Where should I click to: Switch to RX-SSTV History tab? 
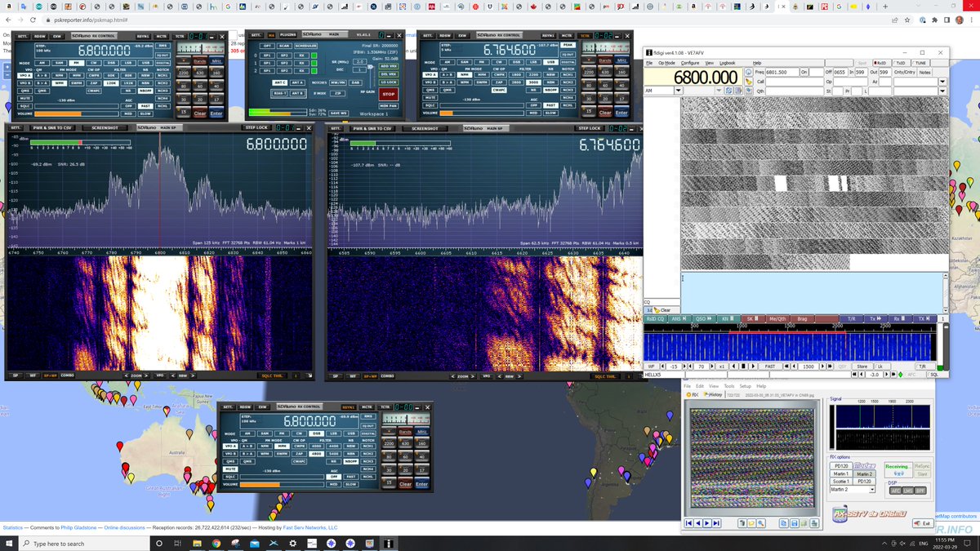coord(713,395)
